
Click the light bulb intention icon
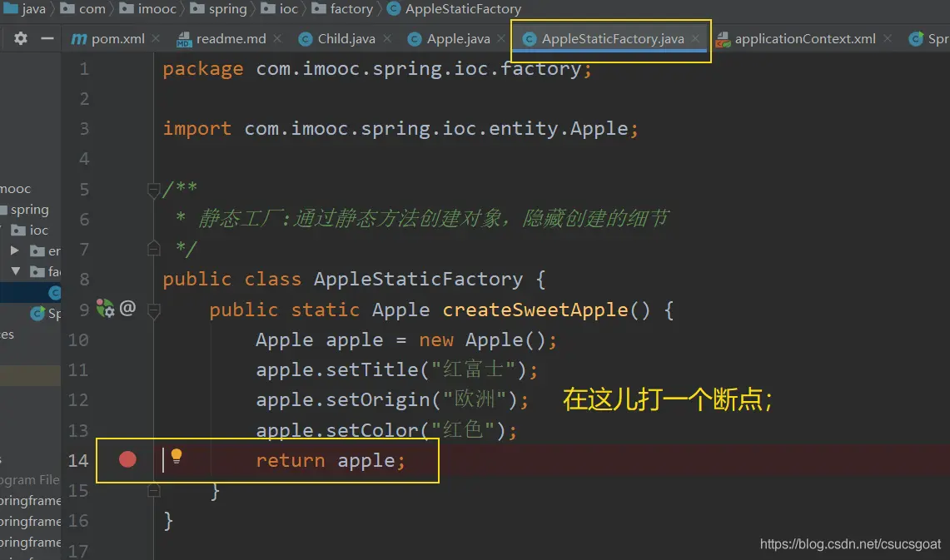(x=177, y=456)
